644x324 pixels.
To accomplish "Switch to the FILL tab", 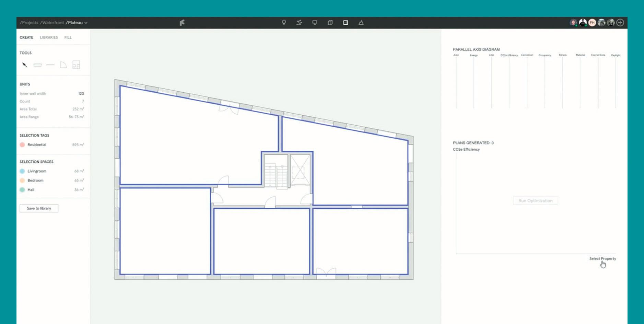I will 68,37.
